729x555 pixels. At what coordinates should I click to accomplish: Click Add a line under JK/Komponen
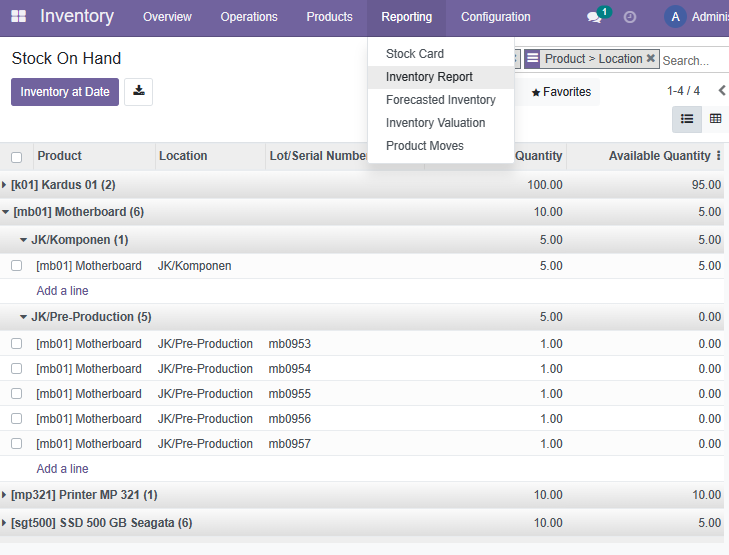pos(62,291)
